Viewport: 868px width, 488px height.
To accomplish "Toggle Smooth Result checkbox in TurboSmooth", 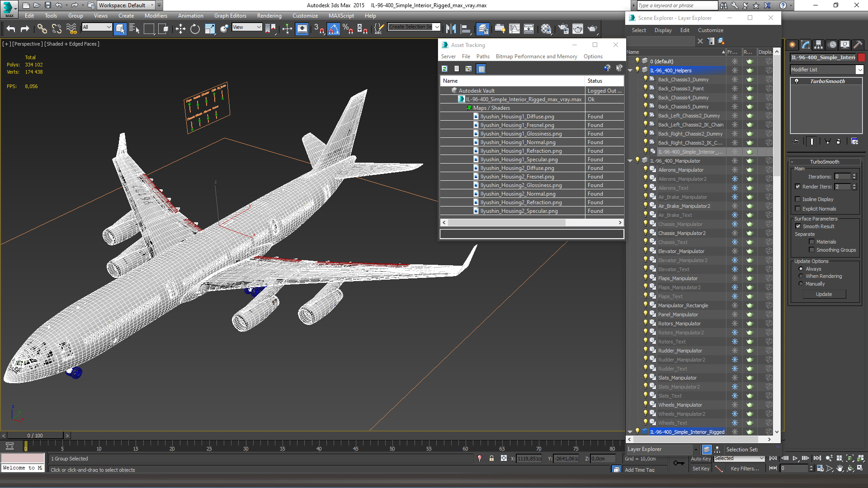I will (x=798, y=225).
